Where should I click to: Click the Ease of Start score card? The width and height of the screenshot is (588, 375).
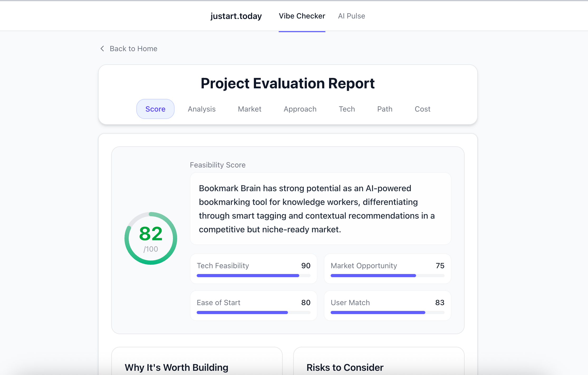tap(253, 305)
